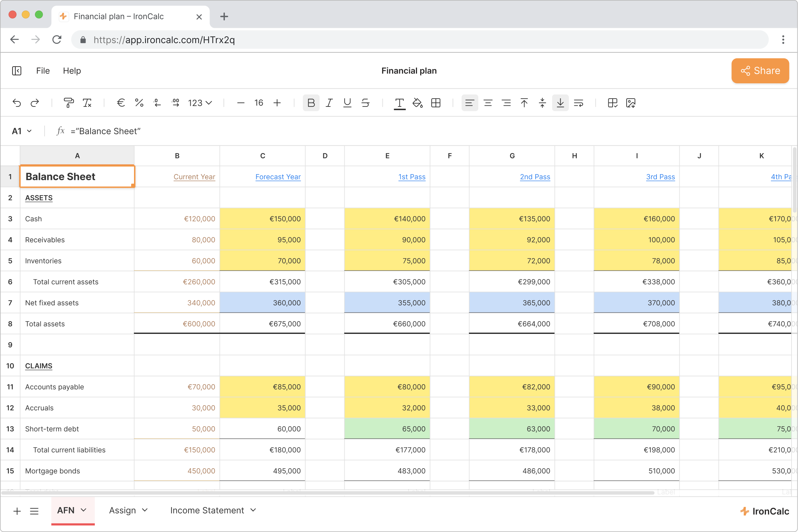Click the insert image icon
The height and width of the screenshot is (532, 798).
click(630, 103)
